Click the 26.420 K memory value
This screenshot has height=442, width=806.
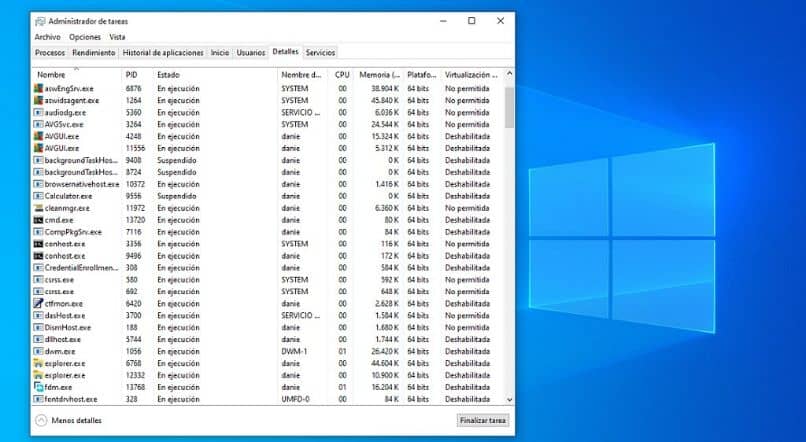pyautogui.click(x=385, y=352)
